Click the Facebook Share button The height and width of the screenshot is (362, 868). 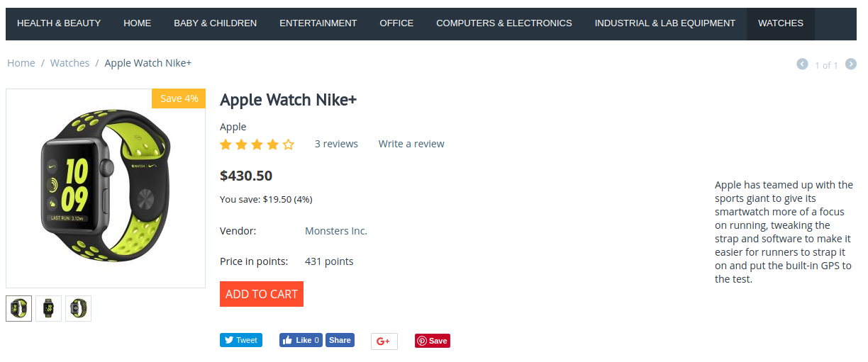tap(340, 340)
